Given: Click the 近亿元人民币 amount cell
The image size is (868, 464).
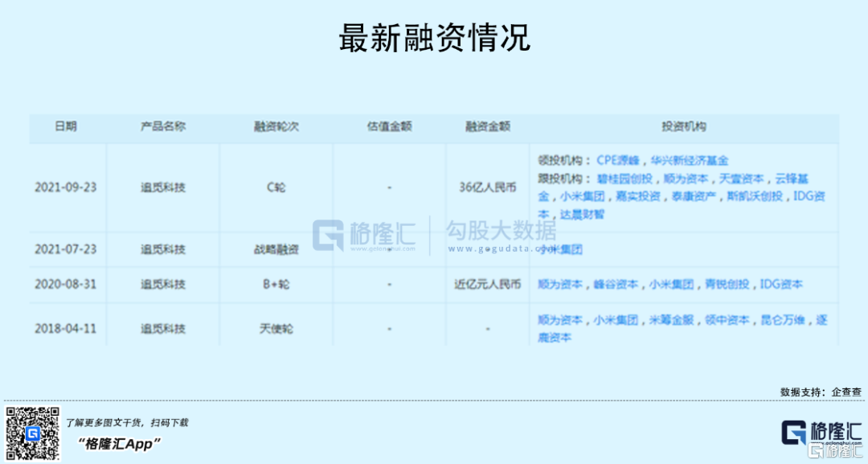Looking at the screenshot, I should coord(487,285).
